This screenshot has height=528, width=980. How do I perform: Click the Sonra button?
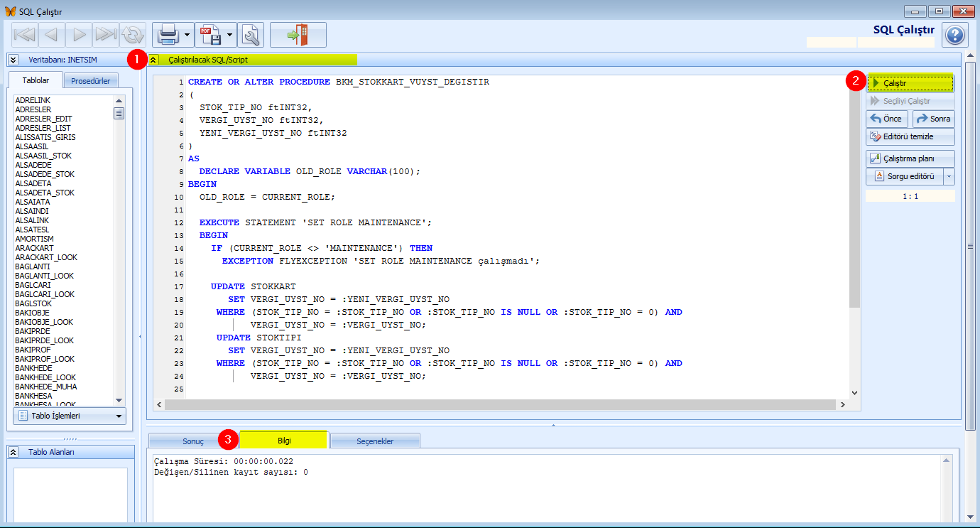coord(934,119)
